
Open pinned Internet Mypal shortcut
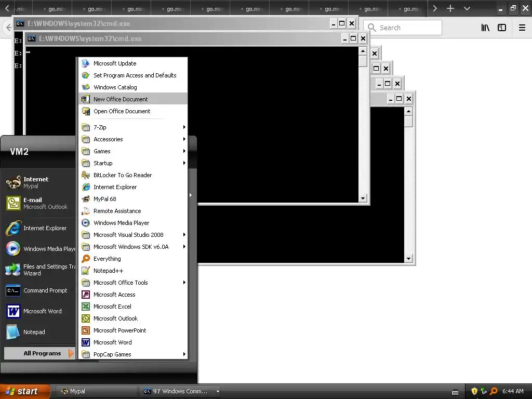coord(39,182)
